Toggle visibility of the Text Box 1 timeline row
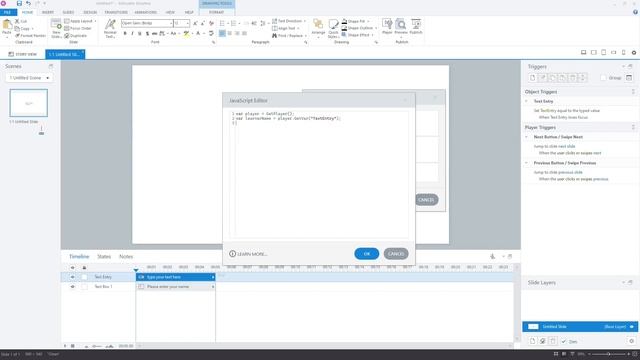Screen dimensions: 640x360 click(x=72, y=287)
